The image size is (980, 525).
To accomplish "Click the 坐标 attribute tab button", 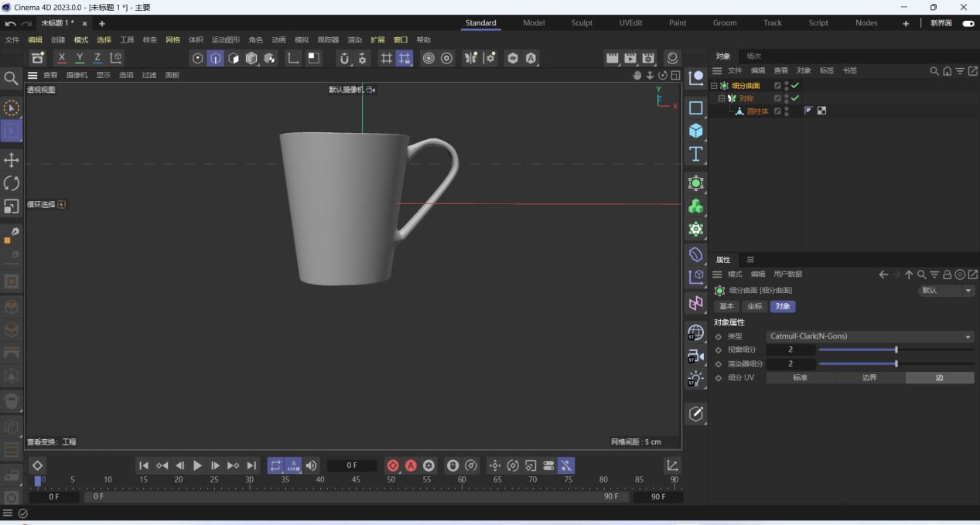I will click(x=754, y=306).
